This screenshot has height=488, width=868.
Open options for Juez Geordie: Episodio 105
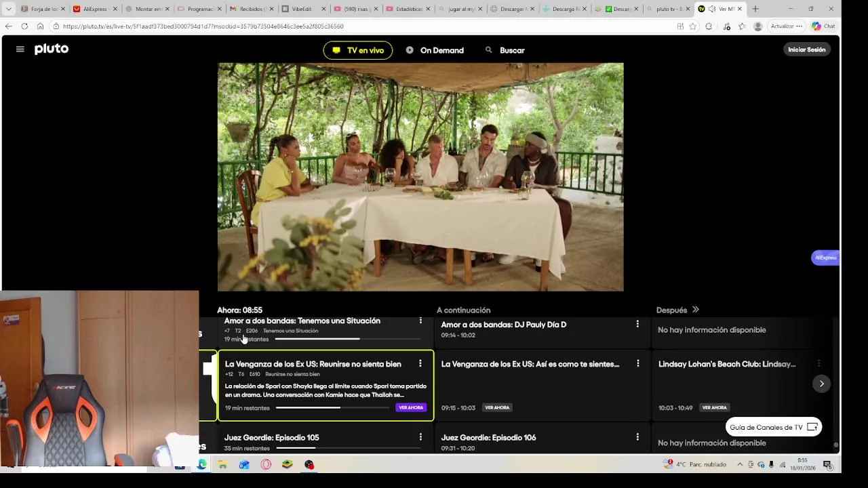pos(420,437)
